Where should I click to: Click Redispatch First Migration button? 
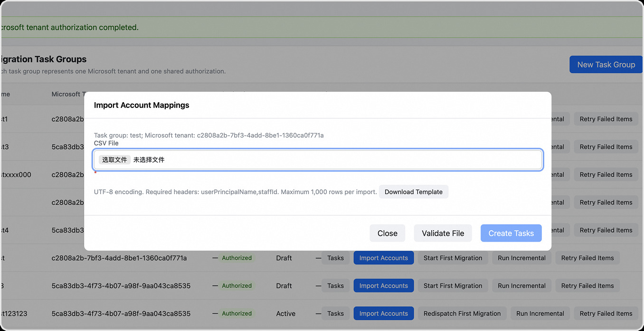click(x=462, y=313)
